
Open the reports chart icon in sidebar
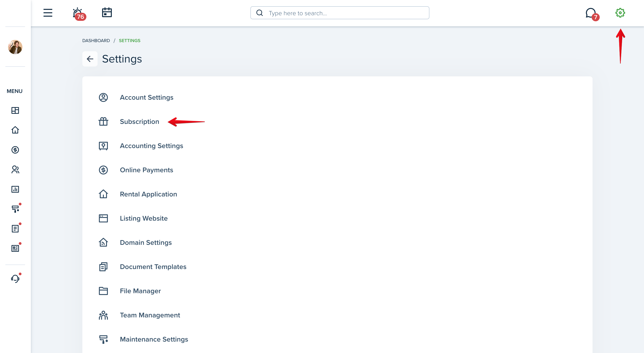[15, 189]
